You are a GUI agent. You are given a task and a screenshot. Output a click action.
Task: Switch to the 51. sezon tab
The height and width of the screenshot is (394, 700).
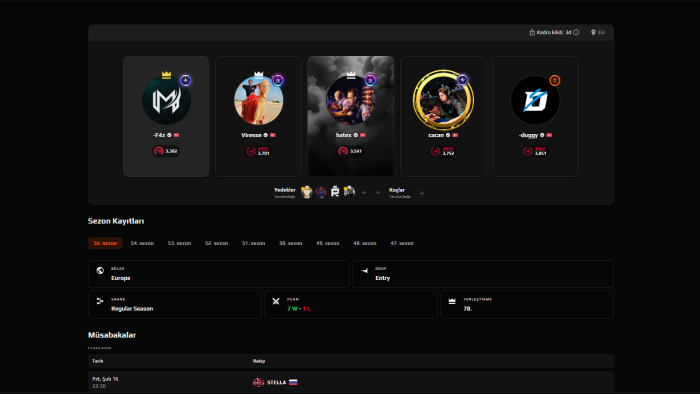[254, 243]
